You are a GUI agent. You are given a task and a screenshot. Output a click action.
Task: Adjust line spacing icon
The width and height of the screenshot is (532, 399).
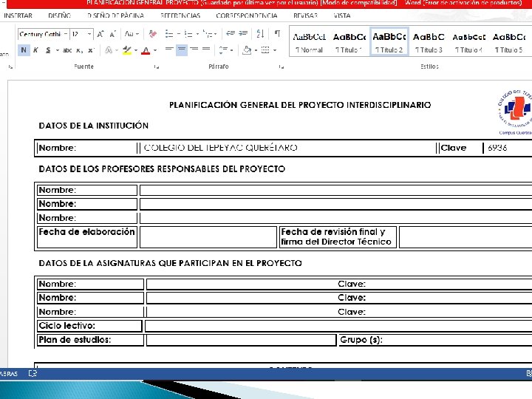[223, 50]
